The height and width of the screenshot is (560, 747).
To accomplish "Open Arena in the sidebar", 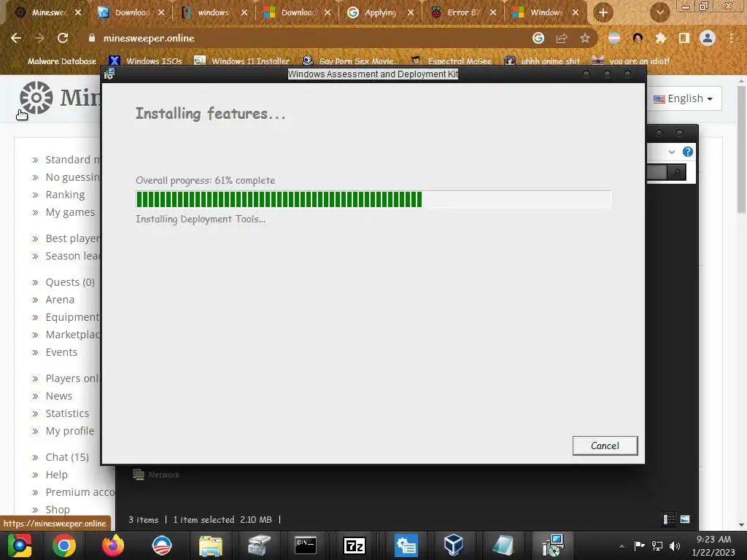I will [x=60, y=300].
